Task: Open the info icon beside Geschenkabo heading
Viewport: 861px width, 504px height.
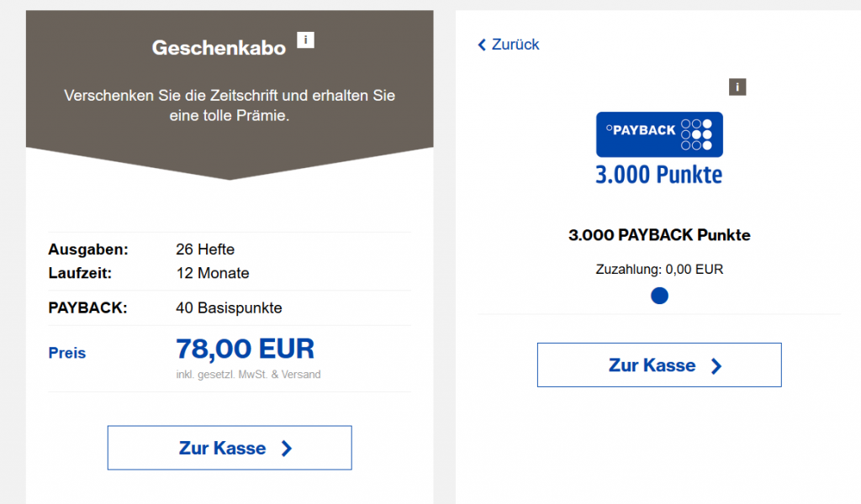Action: 305,40
